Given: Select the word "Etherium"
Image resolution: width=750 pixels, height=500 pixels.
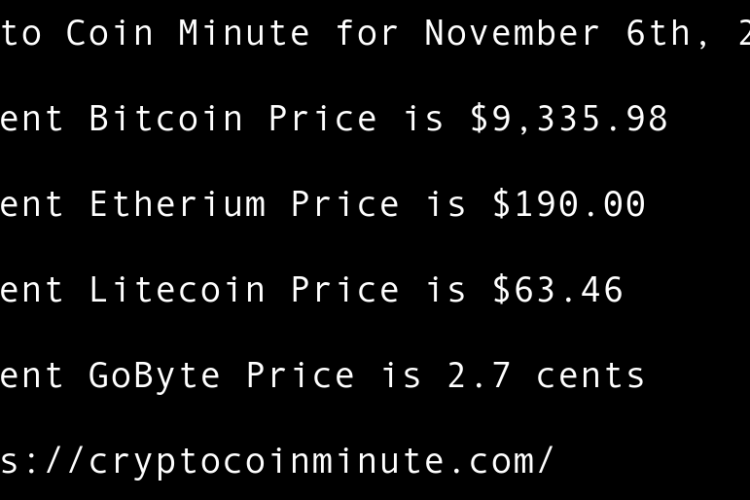Looking at the screenshot, I should (x=177, y=205).
